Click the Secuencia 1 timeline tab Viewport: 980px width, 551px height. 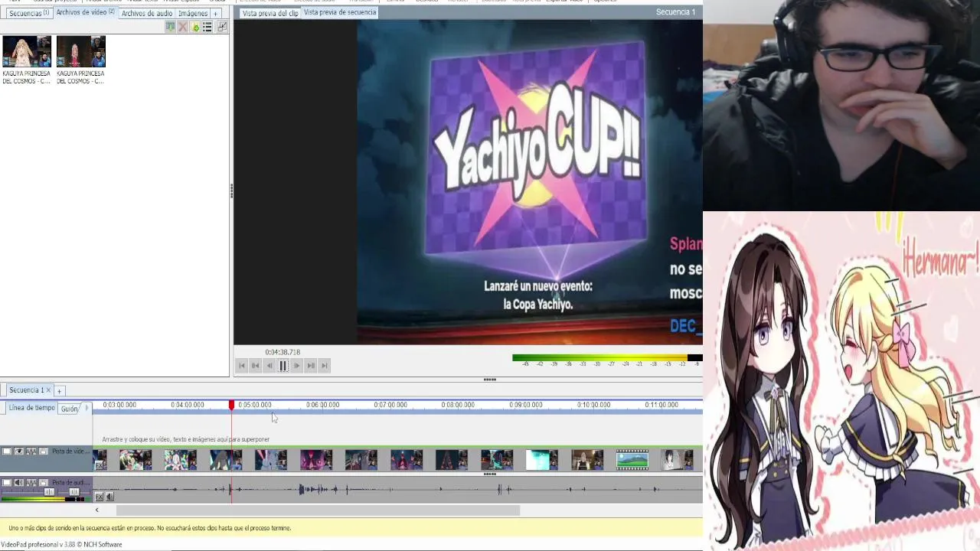click(26, 390)
